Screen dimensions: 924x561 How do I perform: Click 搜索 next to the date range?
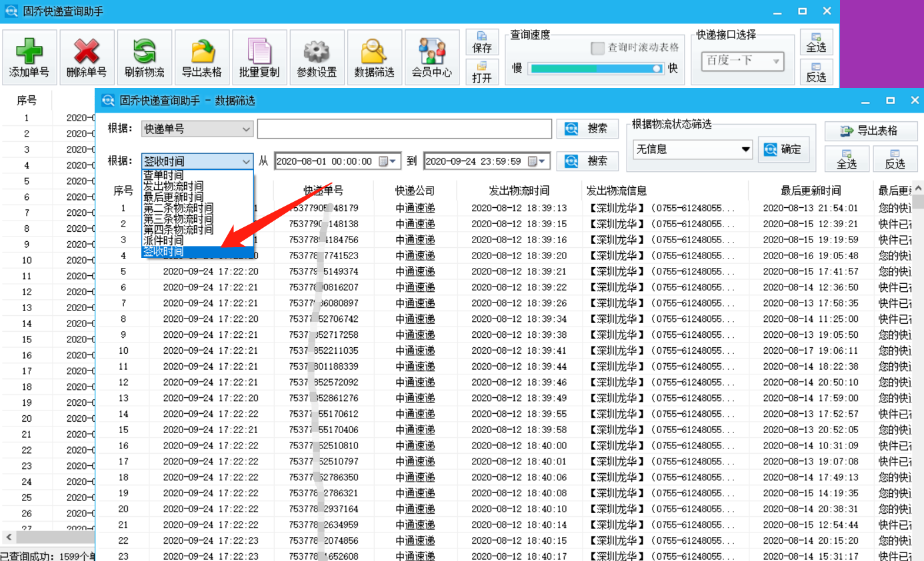click(587, 161)
